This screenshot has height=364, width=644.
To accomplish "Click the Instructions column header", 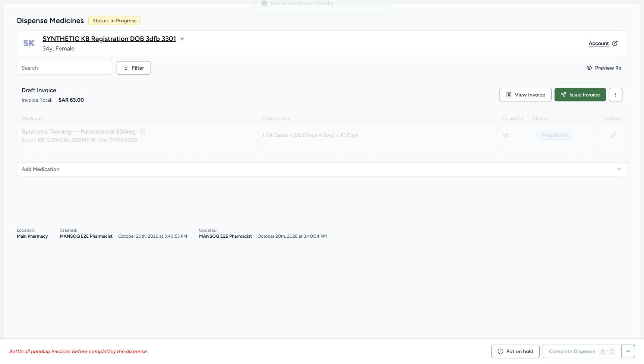I will point(276,118).
